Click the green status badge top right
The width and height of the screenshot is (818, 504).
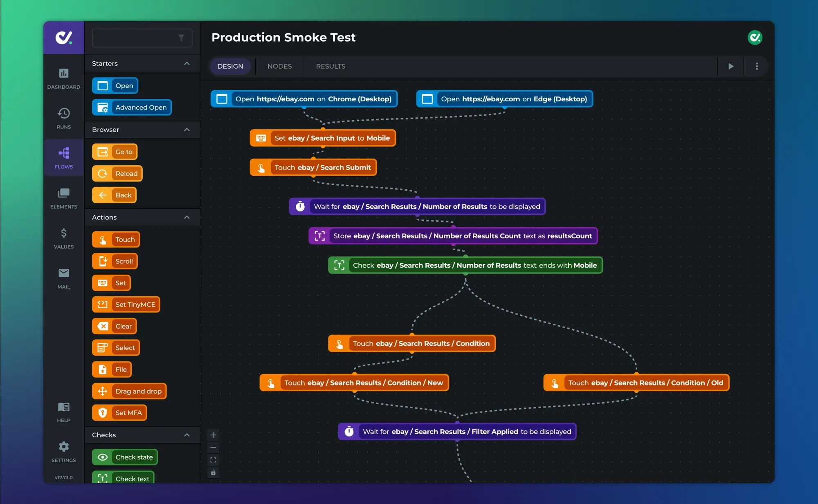(755, 38)
